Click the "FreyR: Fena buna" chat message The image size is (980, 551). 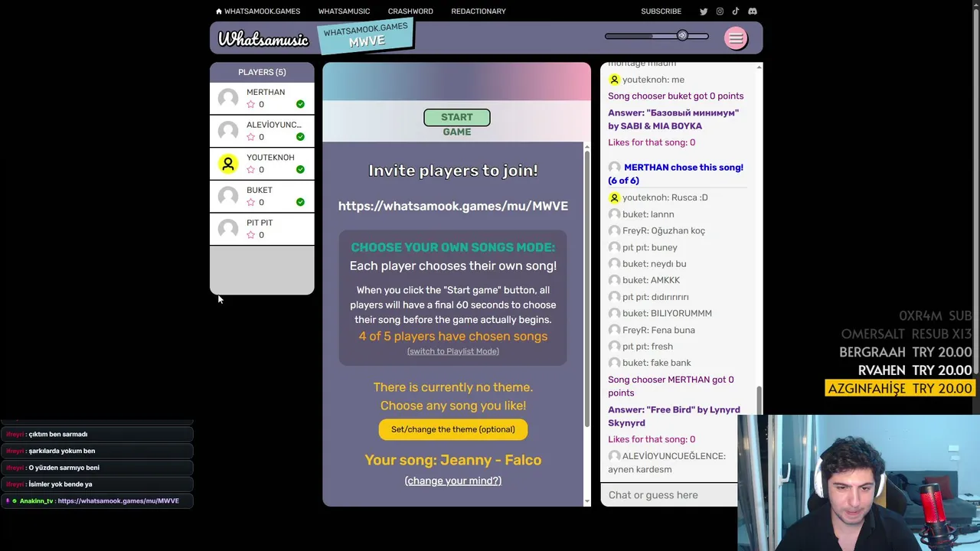658,330
